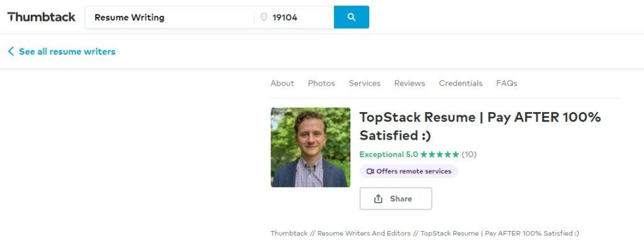Viewport: 644px width, 243px height.
Task: Follow the See all resume writers link
Action: click(67, 52)
